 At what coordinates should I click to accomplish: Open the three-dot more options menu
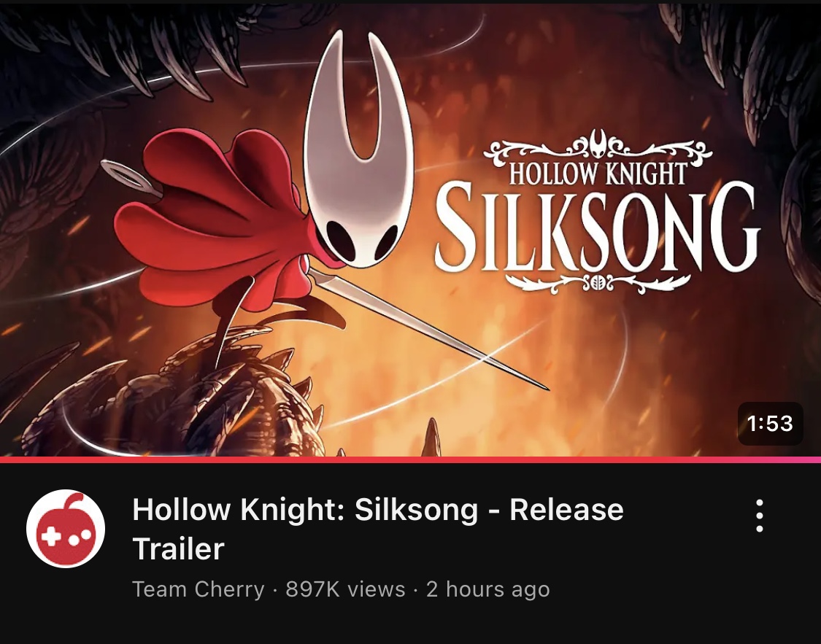[x=759, y=516]
